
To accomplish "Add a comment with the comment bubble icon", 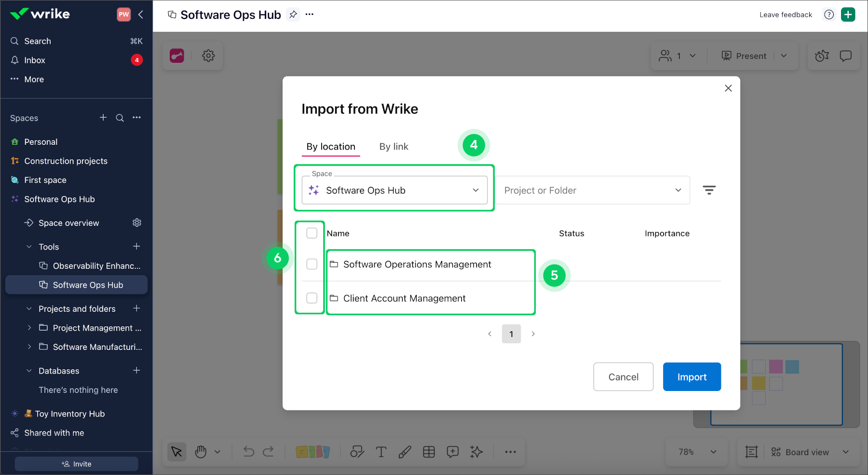I will (452, 452).
